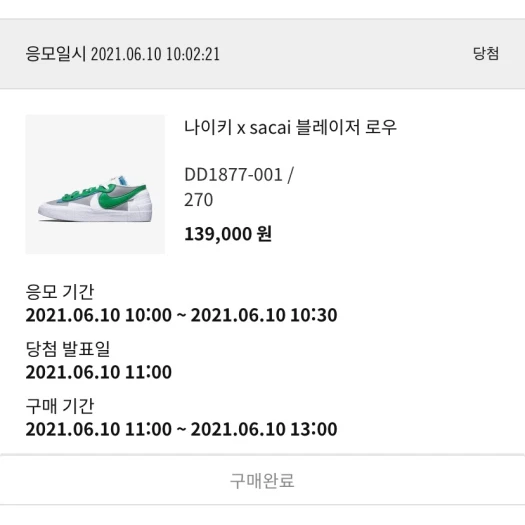
Task: Click the 구매 기간 date range text
Action: 181,429
